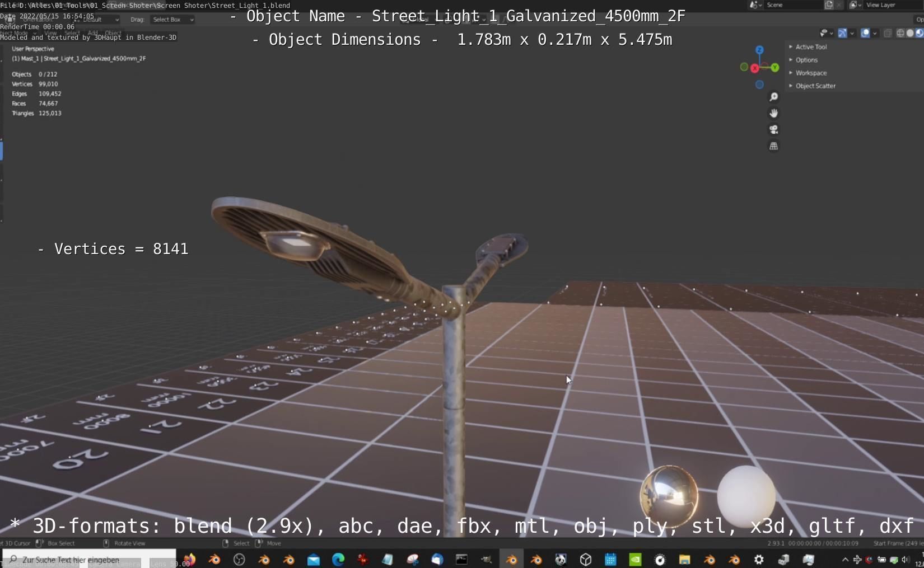Open Mail app from the taskbar
924x568 pixels.
[314, 559]
